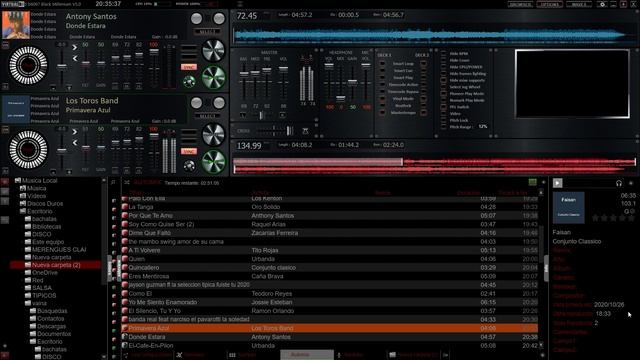Click the deck 1 forward arrow icon
The height and width of the screenshot is (360, 640).
click(75, 48)
